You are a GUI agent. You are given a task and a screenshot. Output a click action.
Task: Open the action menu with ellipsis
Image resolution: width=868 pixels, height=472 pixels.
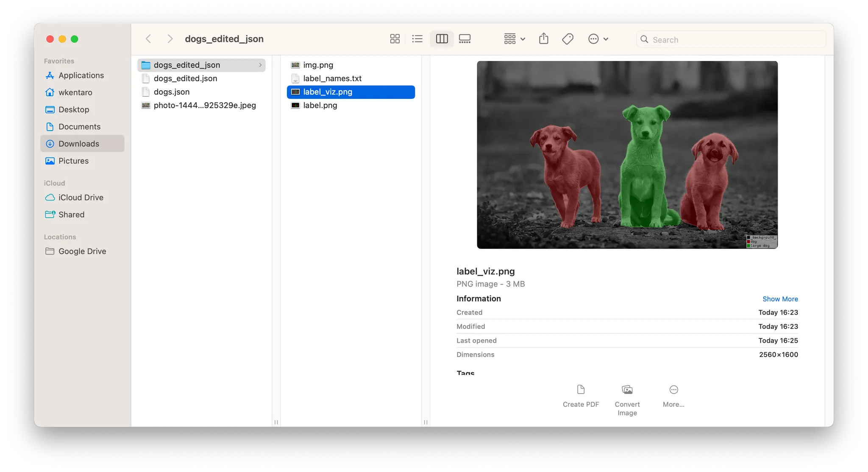pyautogui.click(x=598, y=39)
